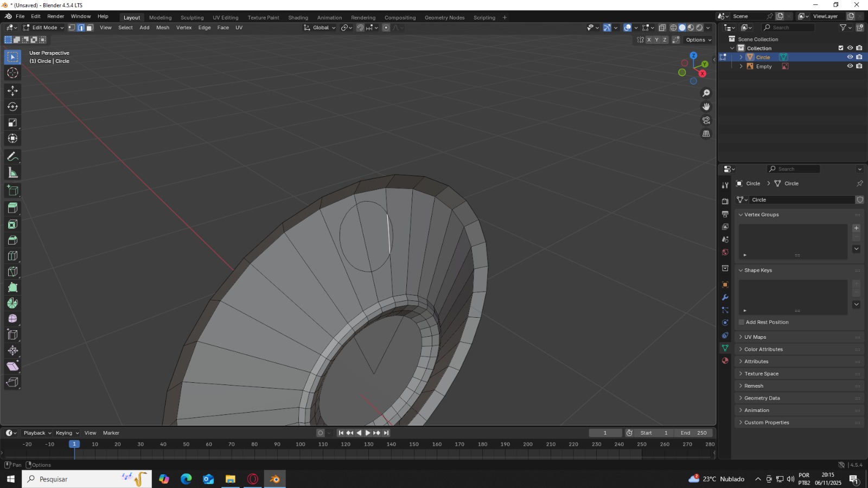Activate the Rotate tool

[x=12, y=107]
